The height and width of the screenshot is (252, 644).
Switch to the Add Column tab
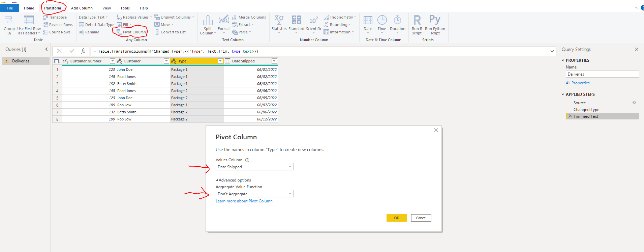tap(82, 8)
